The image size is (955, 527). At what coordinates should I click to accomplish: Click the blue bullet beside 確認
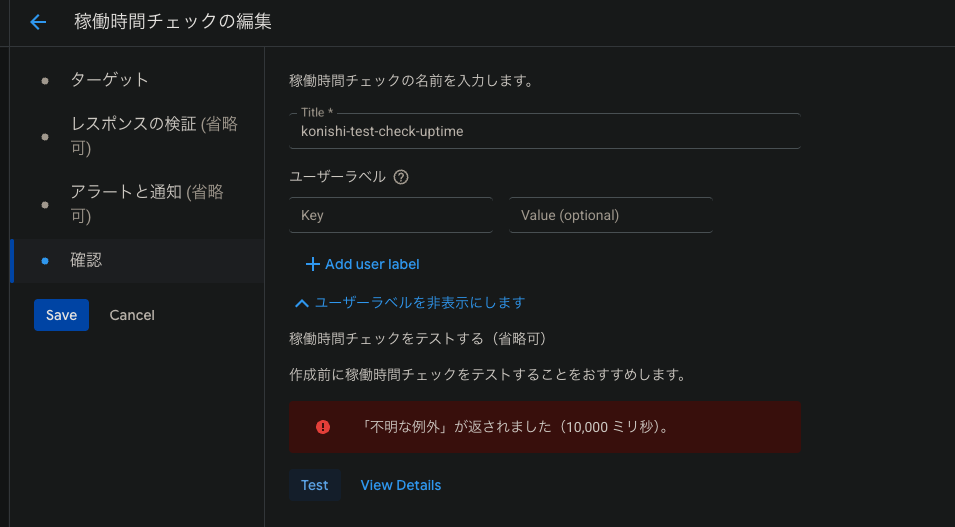coord(45,261)
